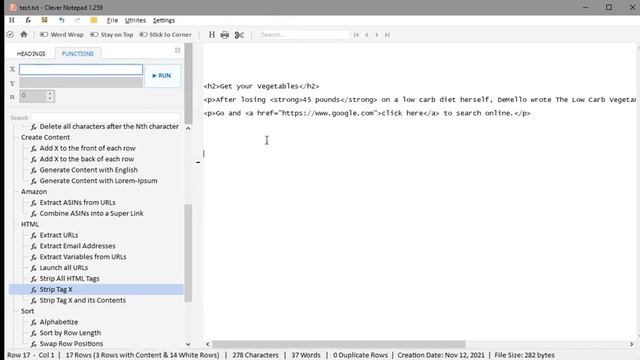The image size is (640, 360).
Task: Toggle Stay on Top
Action: point(111,35)
